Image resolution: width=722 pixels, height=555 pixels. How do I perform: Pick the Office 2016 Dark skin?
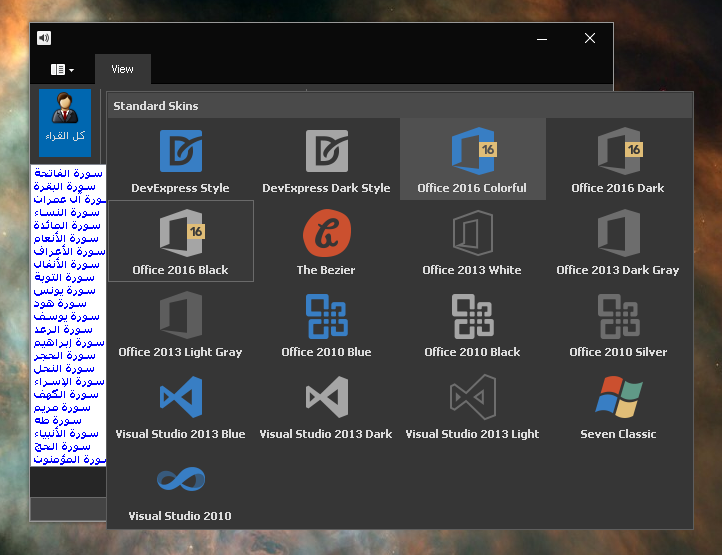[618, 151]
